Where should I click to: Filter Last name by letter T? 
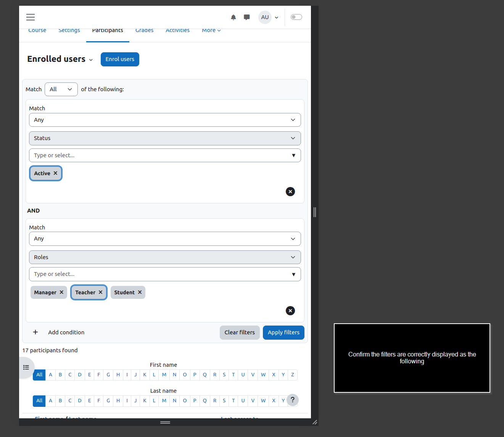233,401
